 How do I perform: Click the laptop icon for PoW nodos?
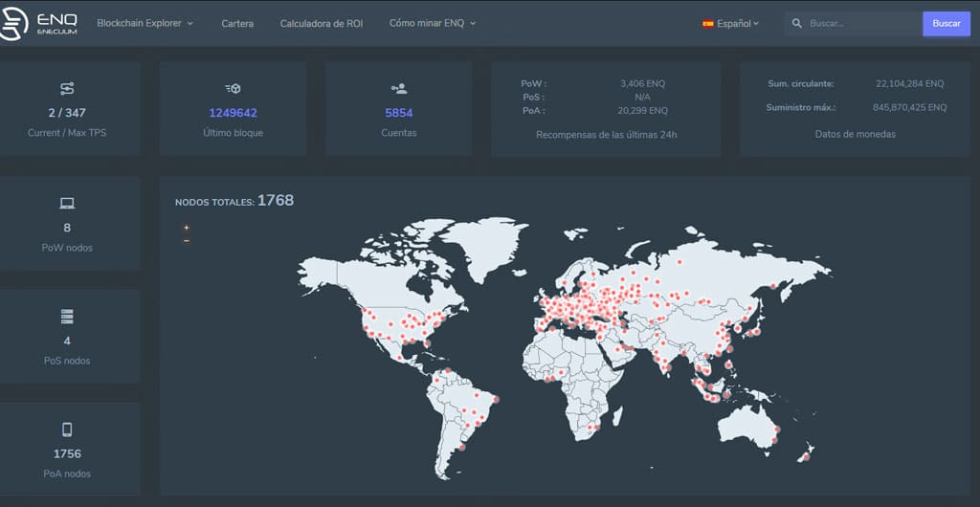click(67, 203)
